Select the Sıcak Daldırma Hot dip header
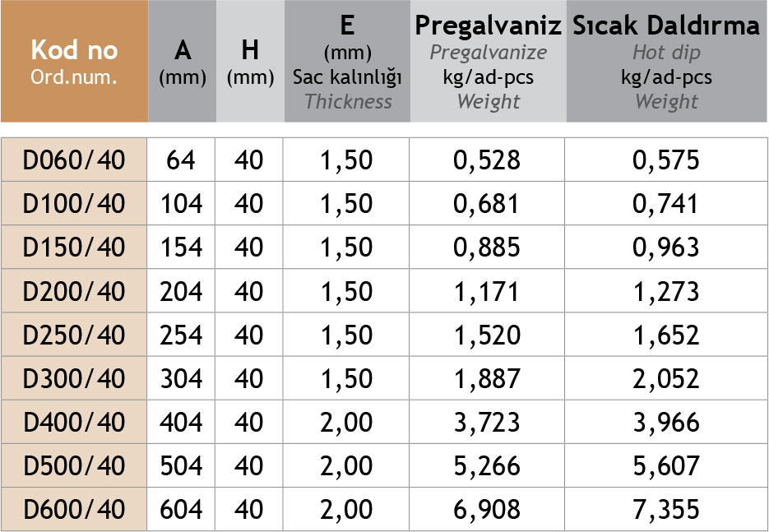 pyautogui.click(x=666, y=62)
